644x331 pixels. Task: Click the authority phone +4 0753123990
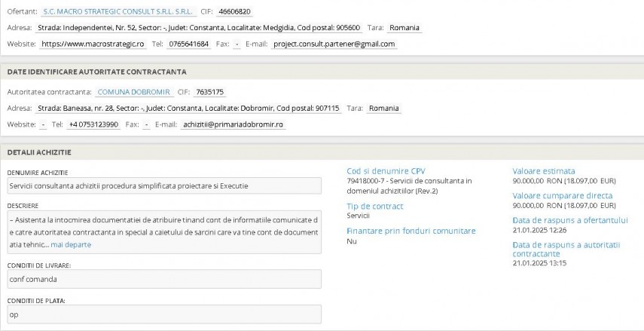pos(93,124)
